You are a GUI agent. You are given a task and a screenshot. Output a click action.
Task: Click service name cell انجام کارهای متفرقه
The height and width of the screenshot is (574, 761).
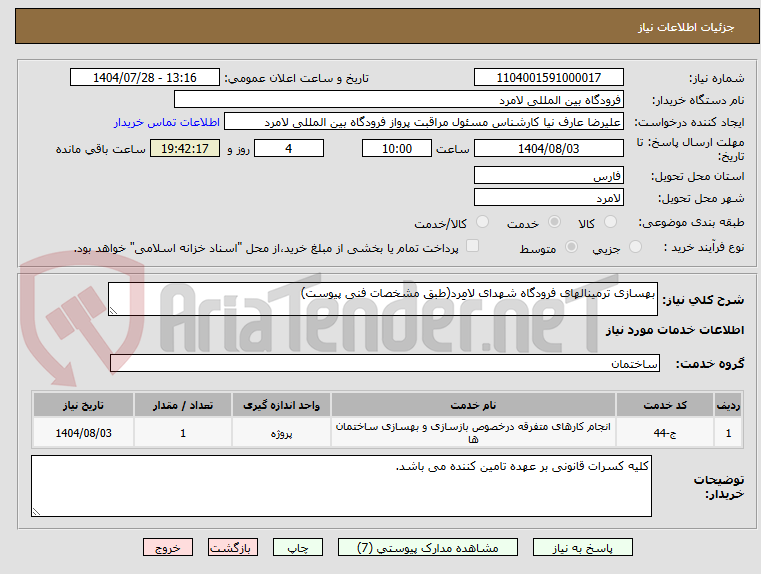473,433
